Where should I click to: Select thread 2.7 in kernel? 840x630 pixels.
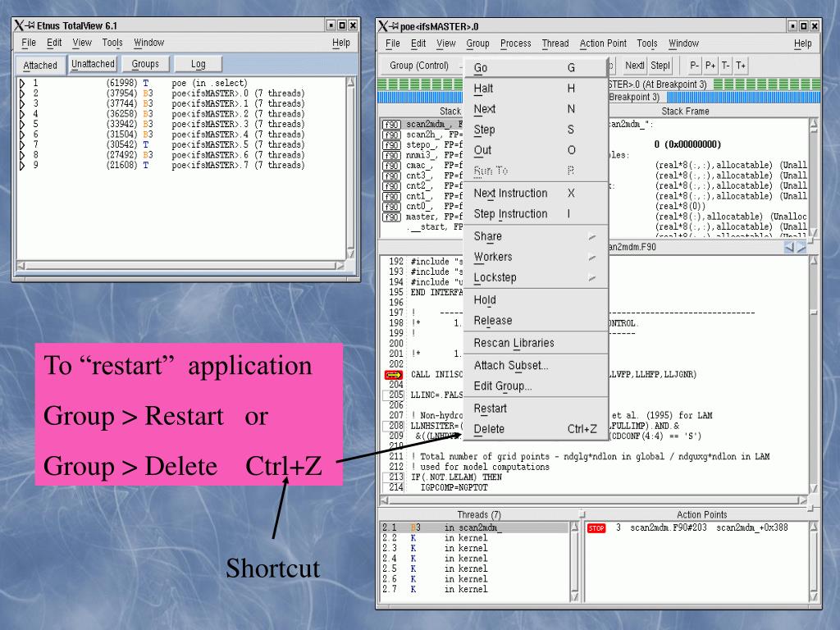click(474, 589)
